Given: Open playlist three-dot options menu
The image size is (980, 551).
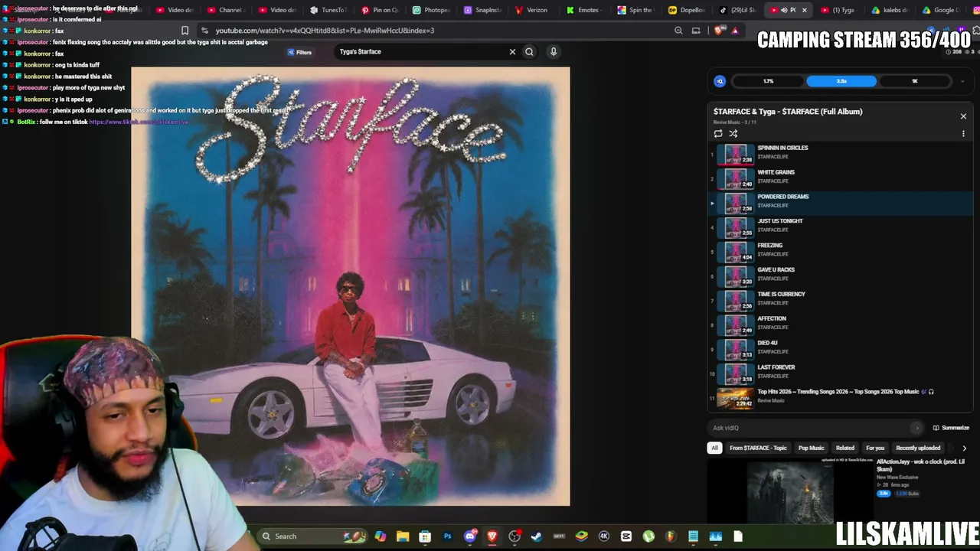Looking at the screenshot, I should pos(963,134).
